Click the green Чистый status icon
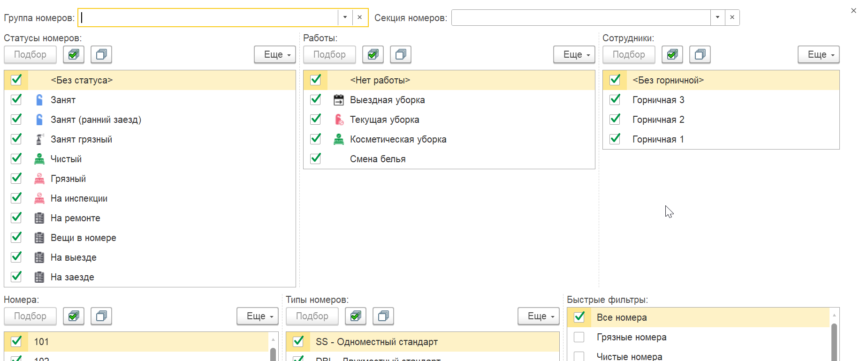This screenshot has width=868, height=361. (x=39, y=159)
